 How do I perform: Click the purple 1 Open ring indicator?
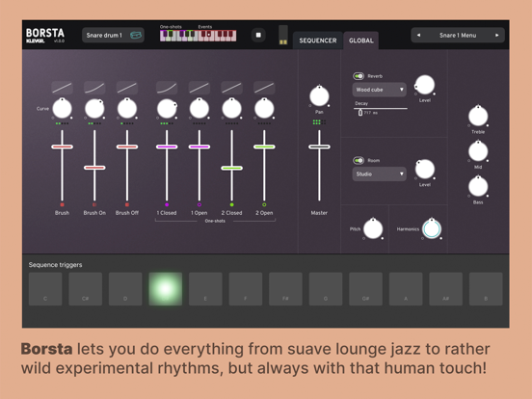[199, 204]
